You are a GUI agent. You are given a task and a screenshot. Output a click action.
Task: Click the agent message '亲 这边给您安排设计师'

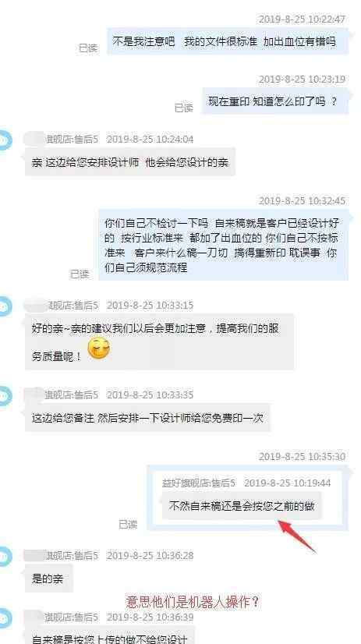(129, 162)
